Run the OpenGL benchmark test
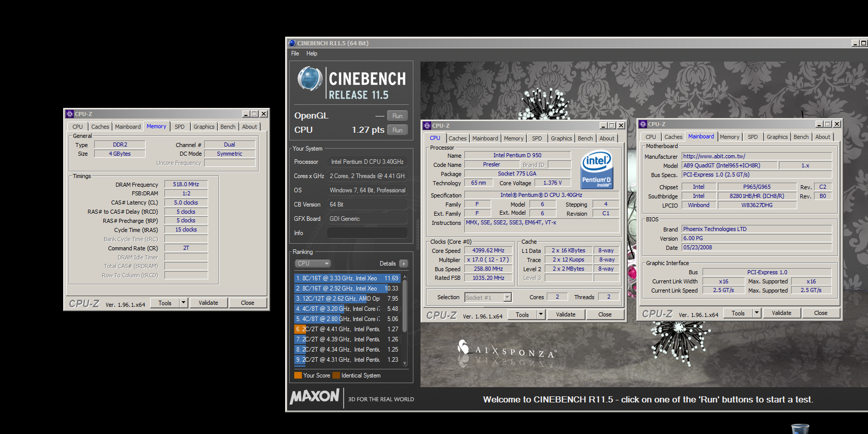 [398, 116]
